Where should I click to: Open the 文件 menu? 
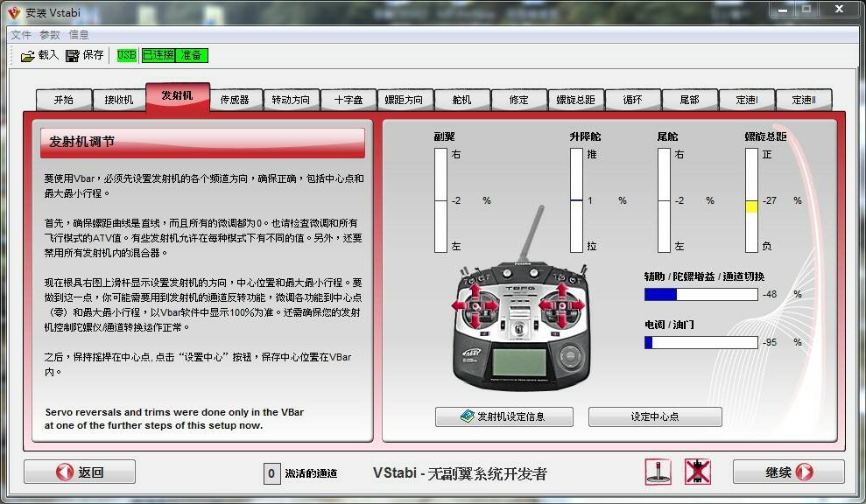(21, 35)
